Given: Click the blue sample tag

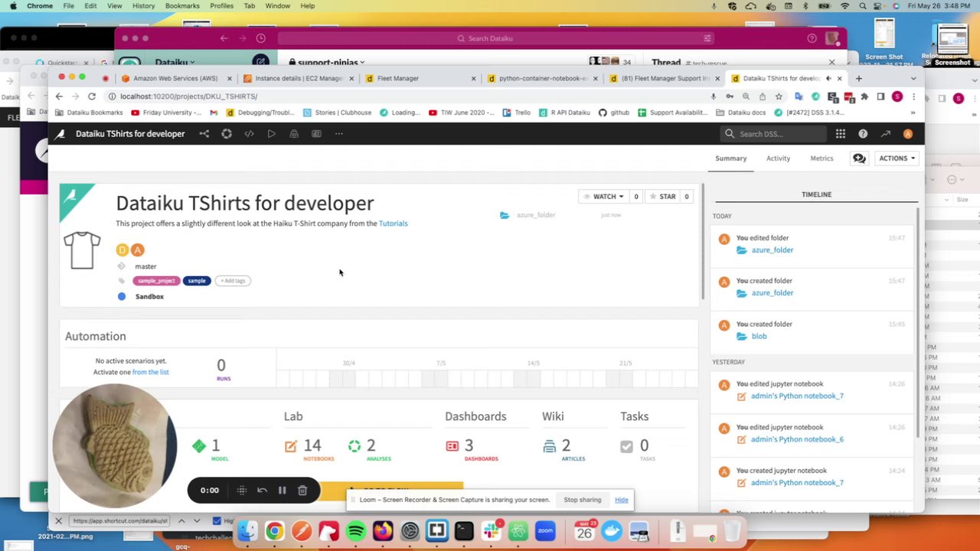Looking at the screenshot, I should tap(196, 281).
